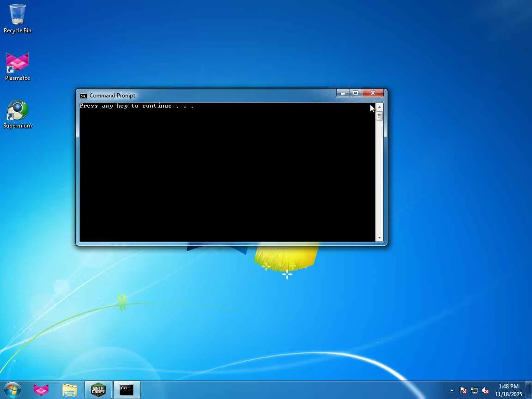Click the Command Prompt scrollbar thumb
The width and height of the screenshot is (532, 399).
point(379,116)
